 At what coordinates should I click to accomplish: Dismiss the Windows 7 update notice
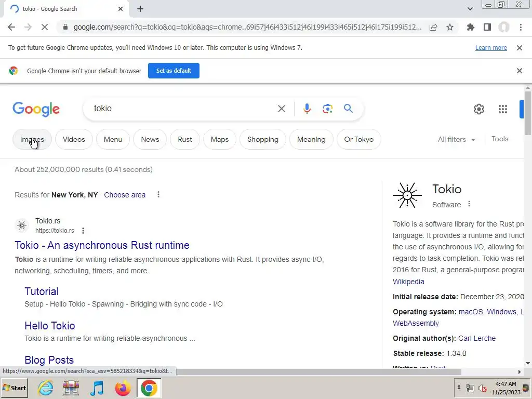pyautogui.click(x=520, y=48)
